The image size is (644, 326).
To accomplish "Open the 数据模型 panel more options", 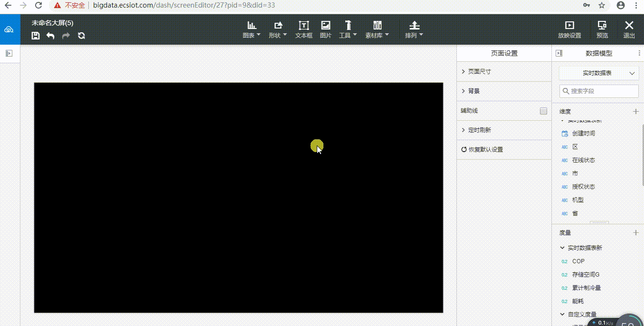I will tap(639, 54).
